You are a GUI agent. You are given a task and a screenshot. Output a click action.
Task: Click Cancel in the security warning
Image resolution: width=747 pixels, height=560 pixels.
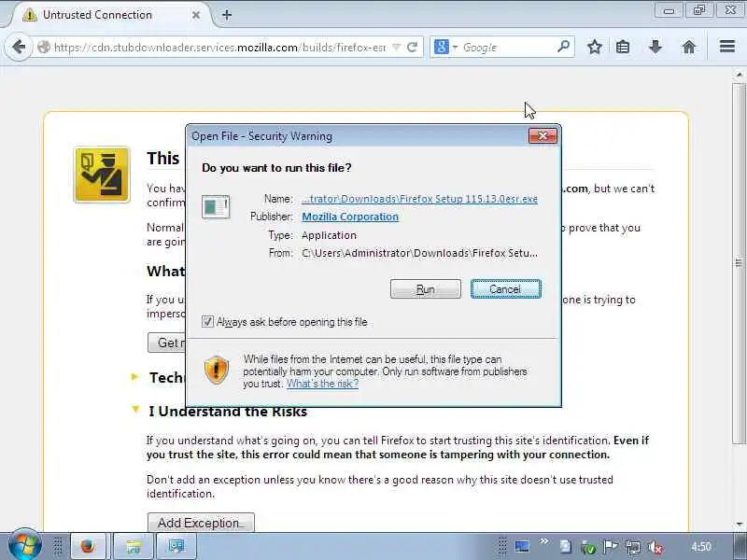(505, 289)
